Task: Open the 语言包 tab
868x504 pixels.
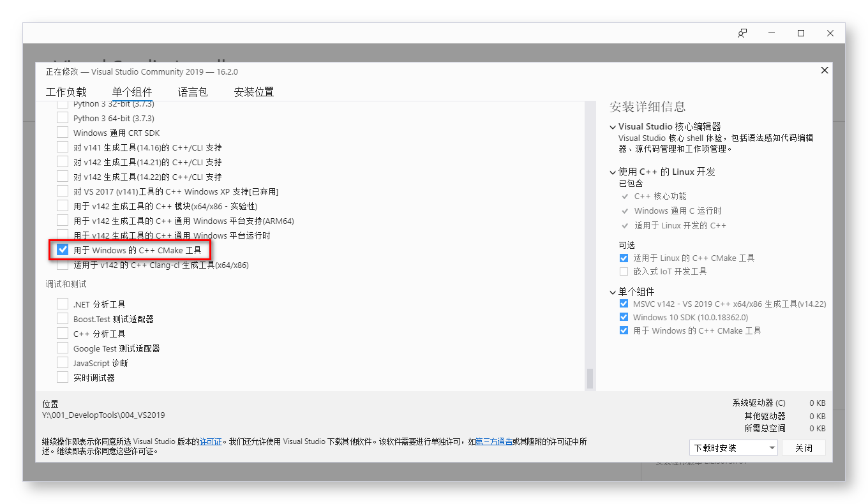Action: coord(193,91)
